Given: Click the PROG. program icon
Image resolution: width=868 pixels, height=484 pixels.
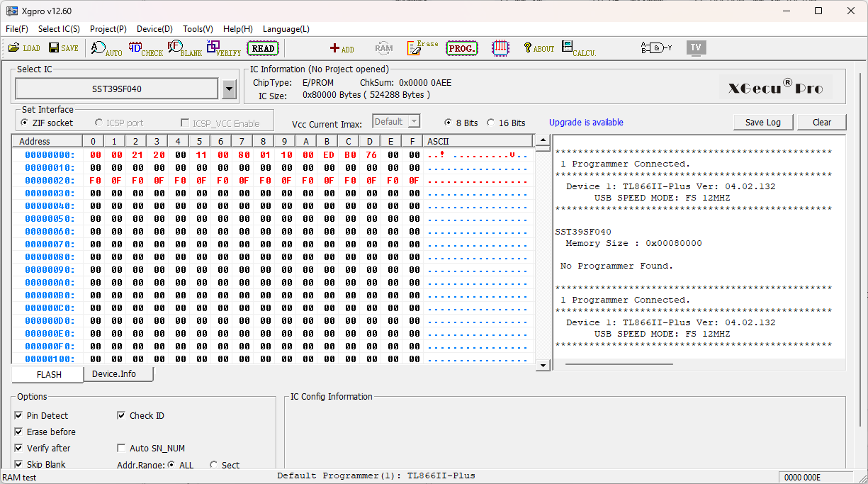Looking at the screenshot, I should (x=462, y=48).
